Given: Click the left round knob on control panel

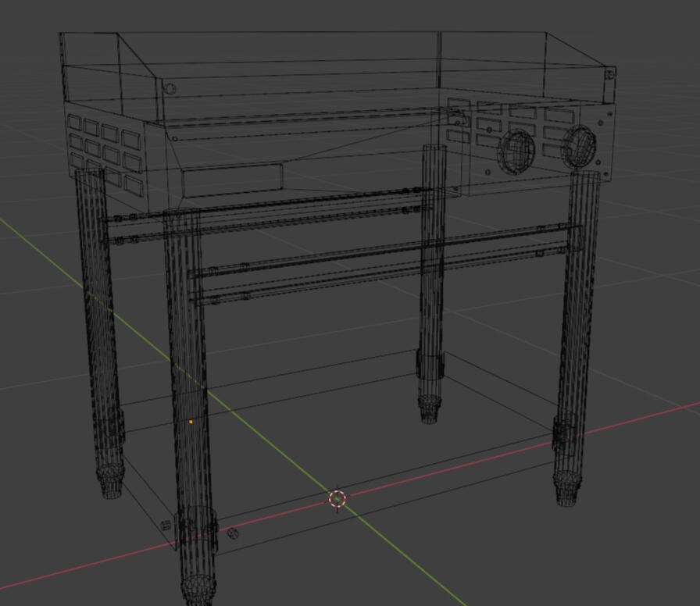Looking at the screenshot, I should click(x=516, y=150).
